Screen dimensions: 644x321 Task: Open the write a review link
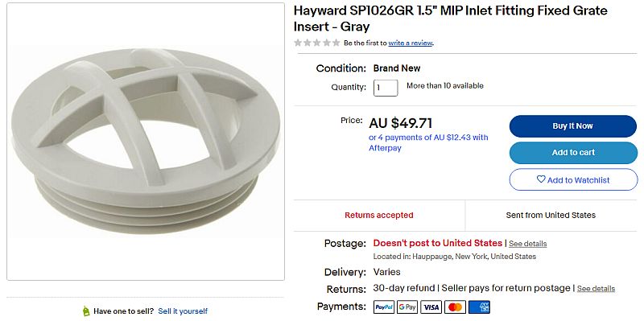tap(411, 43)
